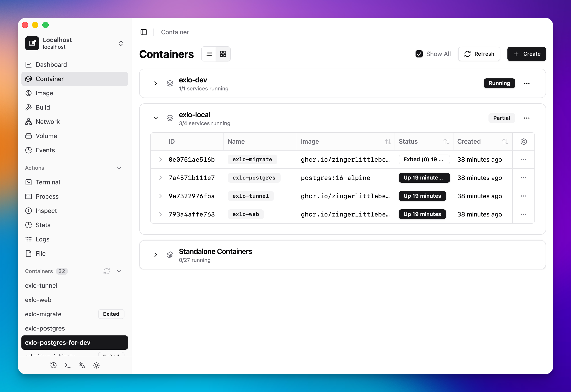Toggle the sidebar panel visibility

point(144,32)
